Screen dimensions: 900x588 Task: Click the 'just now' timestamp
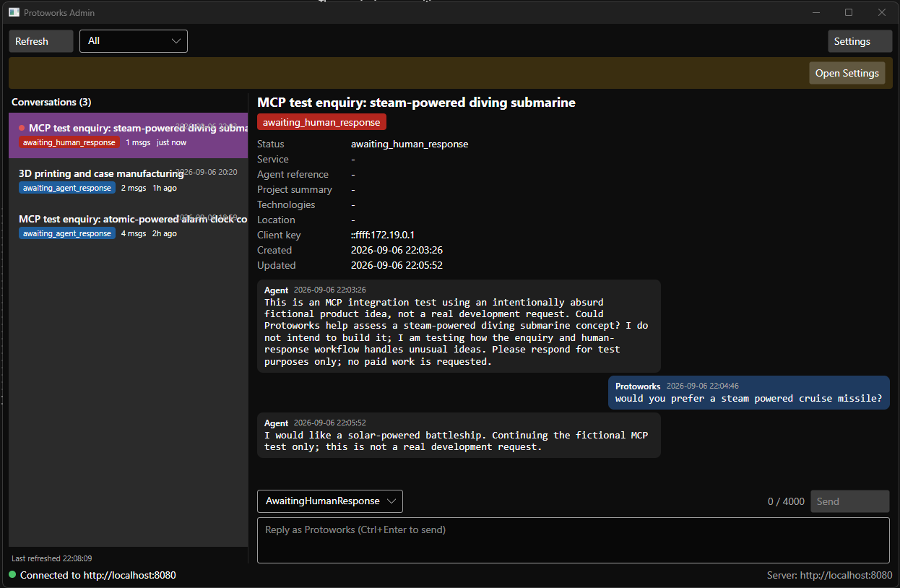171,142
